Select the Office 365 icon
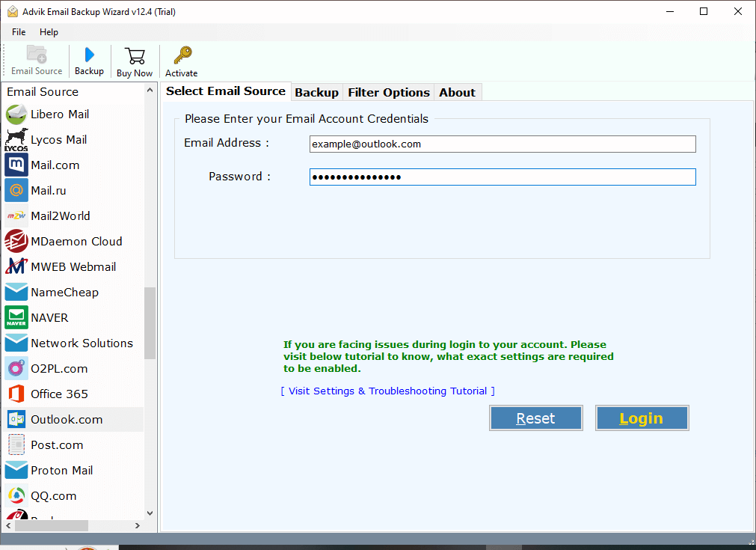 (16, 394)
